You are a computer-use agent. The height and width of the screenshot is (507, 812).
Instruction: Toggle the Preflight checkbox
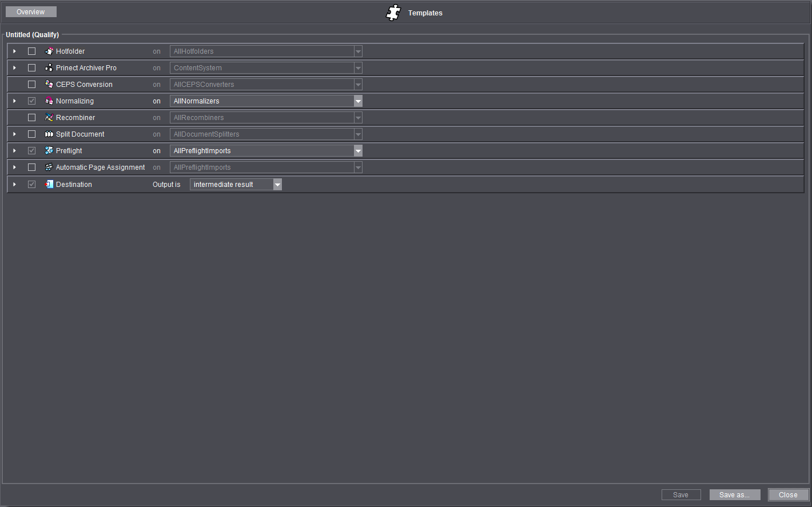point(32,151)
